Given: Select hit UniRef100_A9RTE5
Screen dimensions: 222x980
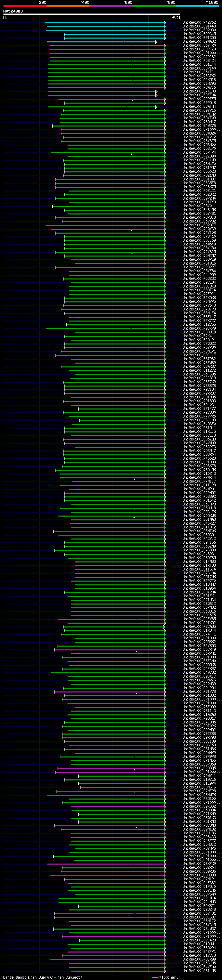Looking at the screenshot, I should tap(199, 99).
